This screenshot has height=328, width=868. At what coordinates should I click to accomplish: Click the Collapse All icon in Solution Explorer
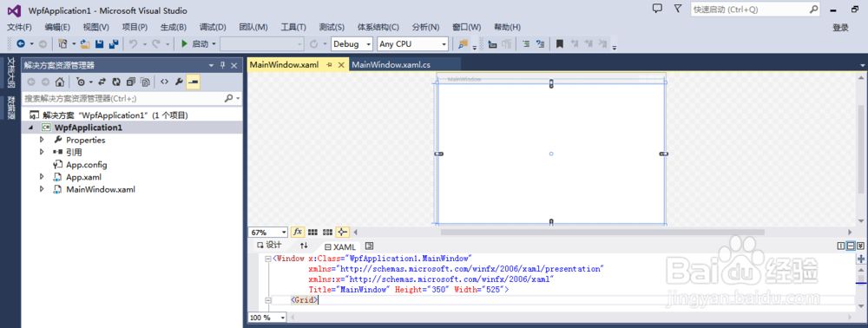pyautogui.click(x=131, y=82)
